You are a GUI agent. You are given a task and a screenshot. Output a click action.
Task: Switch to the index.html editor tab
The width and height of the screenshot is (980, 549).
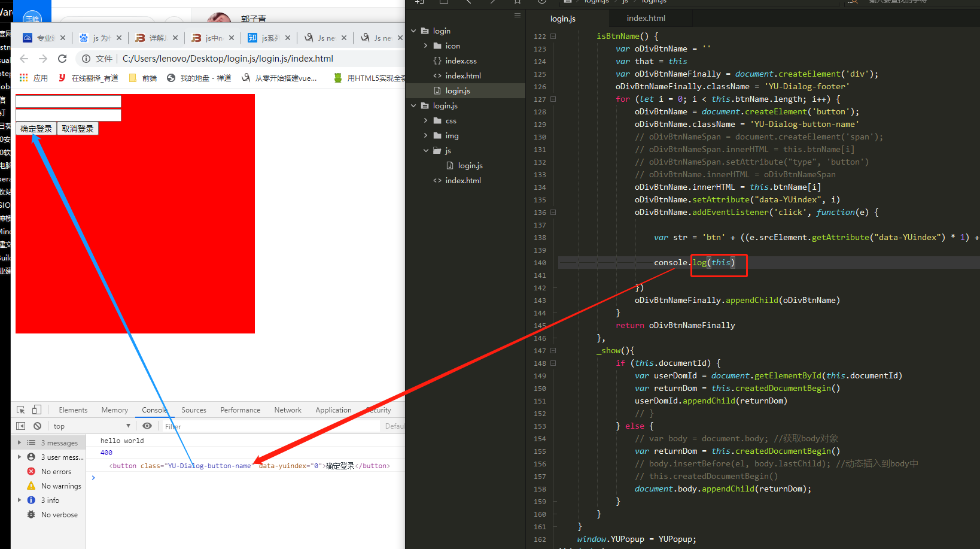646,19
